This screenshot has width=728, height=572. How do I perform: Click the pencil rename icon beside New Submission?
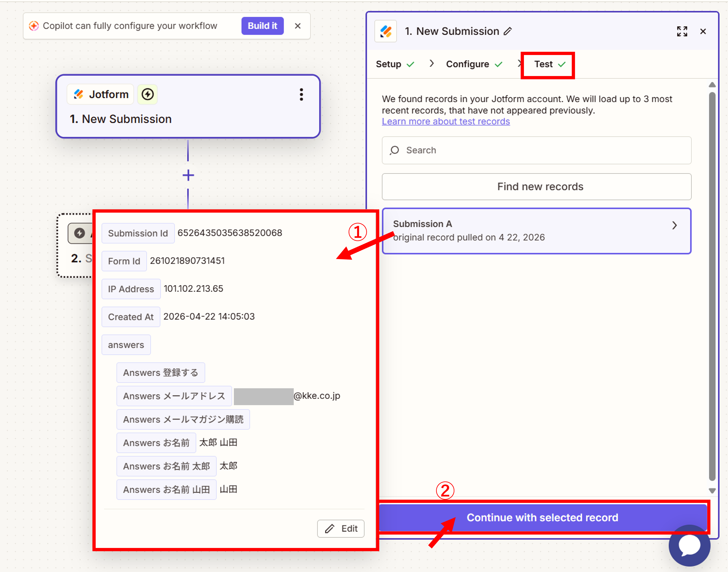tap(508, 31)
